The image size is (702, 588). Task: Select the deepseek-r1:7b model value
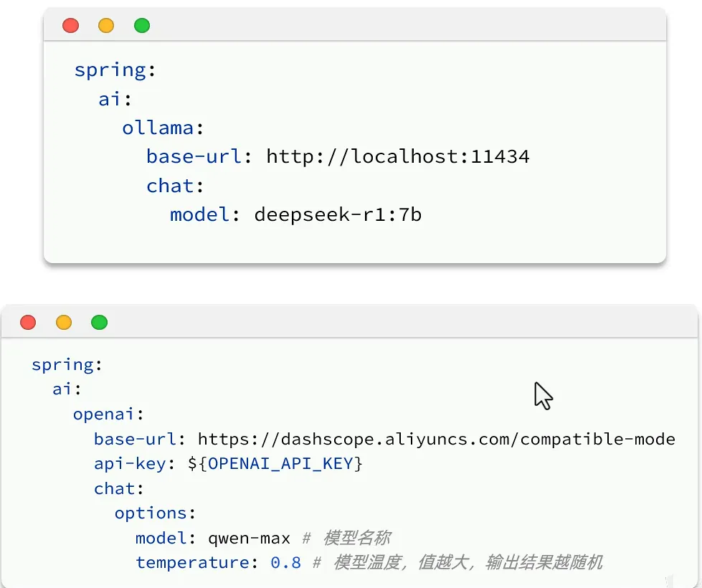[x=338, y=214]
